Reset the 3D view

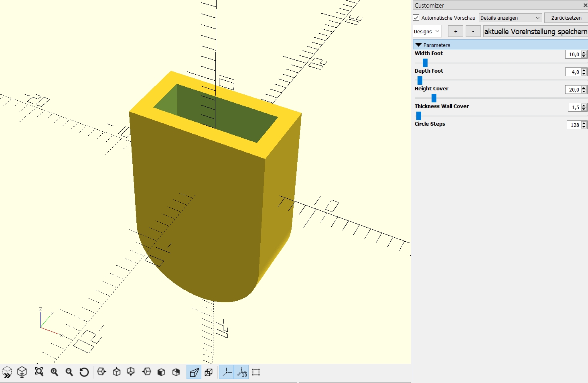(84, 372)
